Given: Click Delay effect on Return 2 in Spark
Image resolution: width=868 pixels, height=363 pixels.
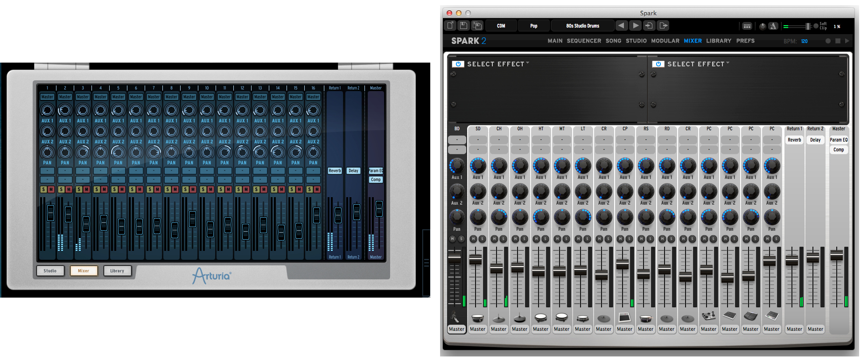Looking at the screenshot, I should tap(815, 140).
